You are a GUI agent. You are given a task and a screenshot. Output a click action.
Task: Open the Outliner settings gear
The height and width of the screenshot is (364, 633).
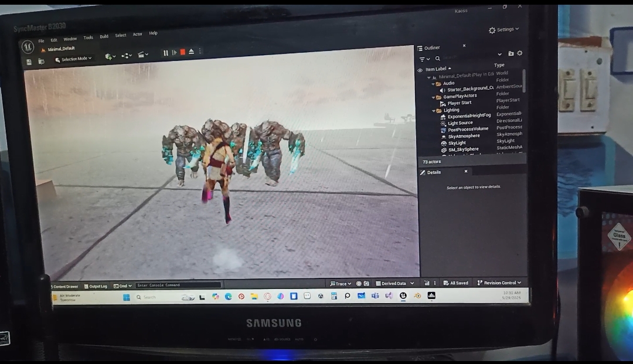tap(519, 53)
